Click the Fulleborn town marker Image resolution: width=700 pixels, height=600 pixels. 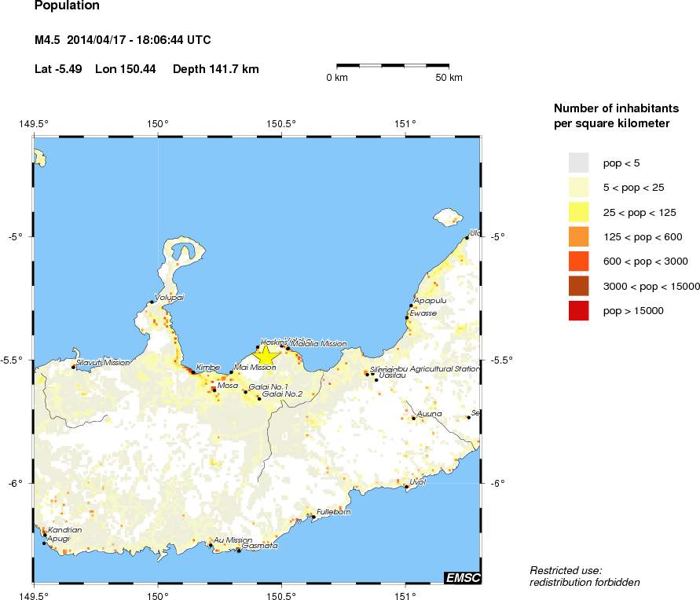click(313, 517)
